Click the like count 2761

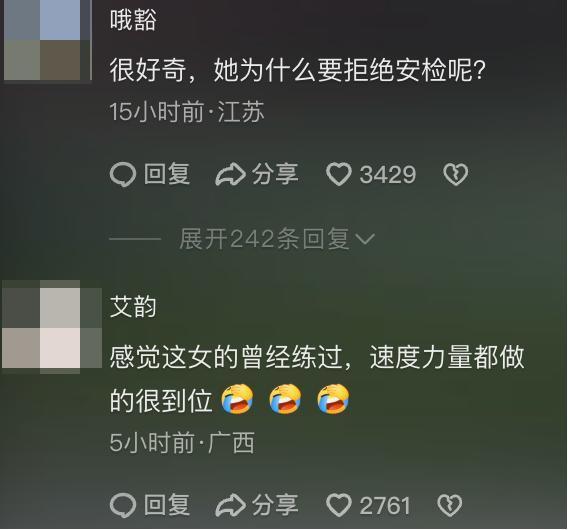pyautogui.click(x=385, y=505)
